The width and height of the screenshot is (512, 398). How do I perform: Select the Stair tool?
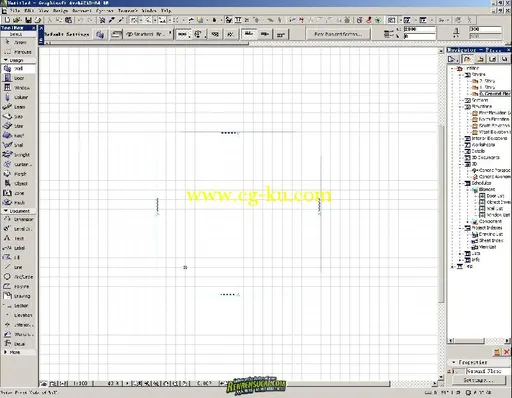tap(19, 126)
